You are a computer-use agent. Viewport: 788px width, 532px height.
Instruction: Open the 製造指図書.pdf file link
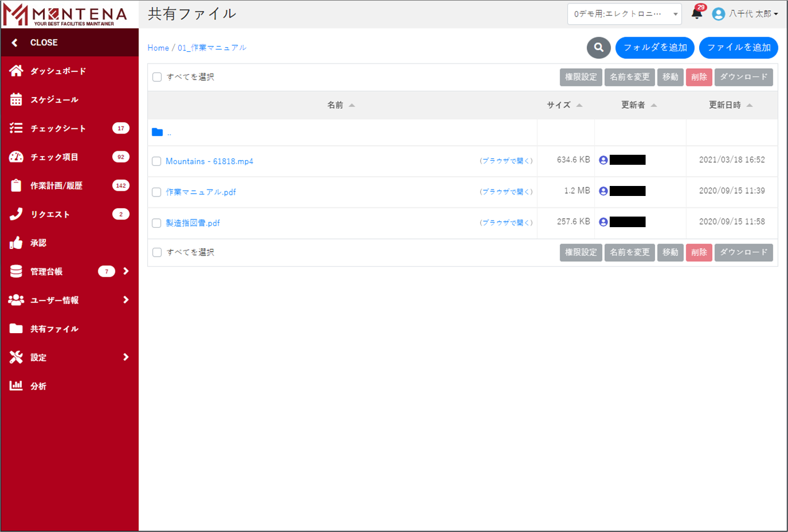pyautogui.click(x=192, y=223)
